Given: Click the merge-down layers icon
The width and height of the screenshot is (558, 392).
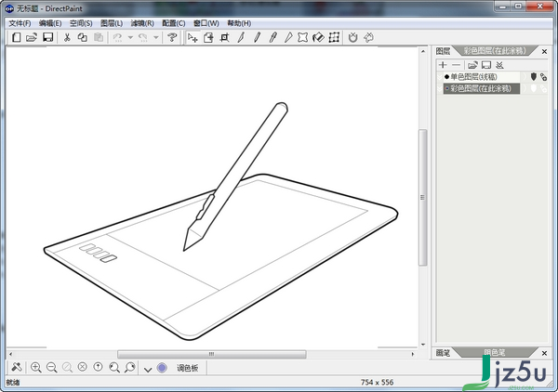Looking at the screenshot, I should [x=499, y=65].
